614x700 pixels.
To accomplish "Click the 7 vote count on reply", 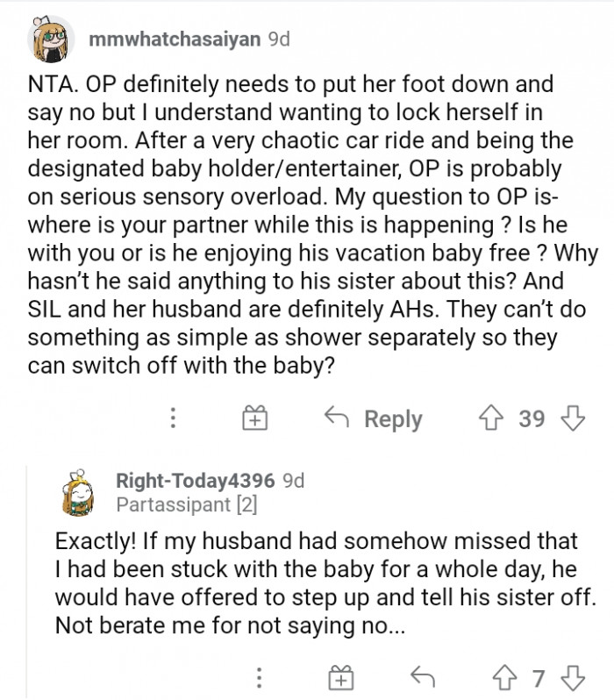I will tap(539, 678).
